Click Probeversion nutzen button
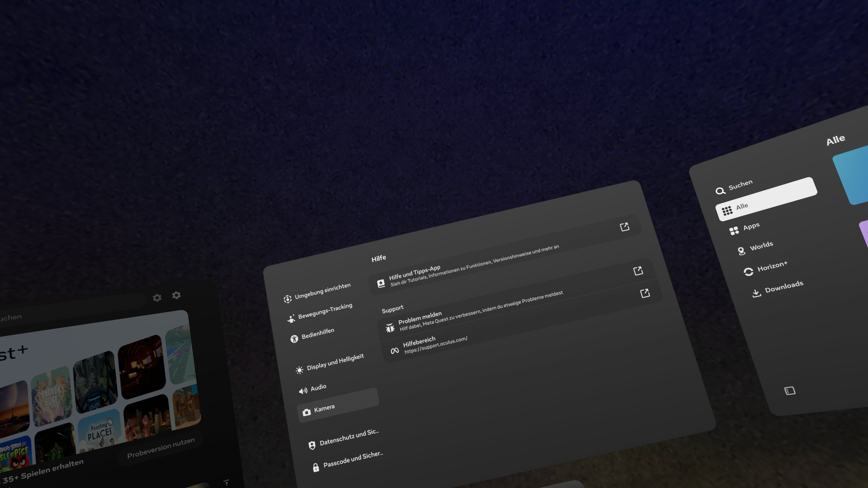The height and width of the screenshot is (488, 868). tap(161, 448)
